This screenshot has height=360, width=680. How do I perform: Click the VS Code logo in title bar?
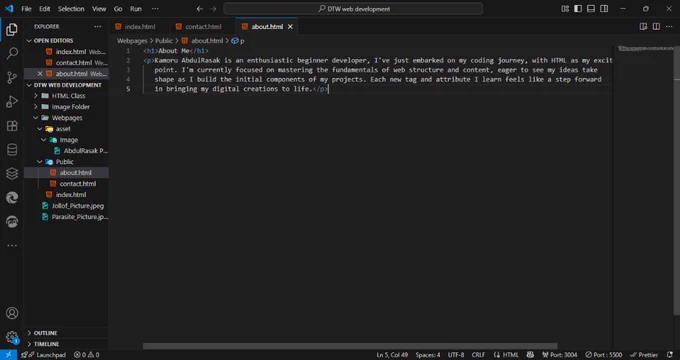click(9, 9)
